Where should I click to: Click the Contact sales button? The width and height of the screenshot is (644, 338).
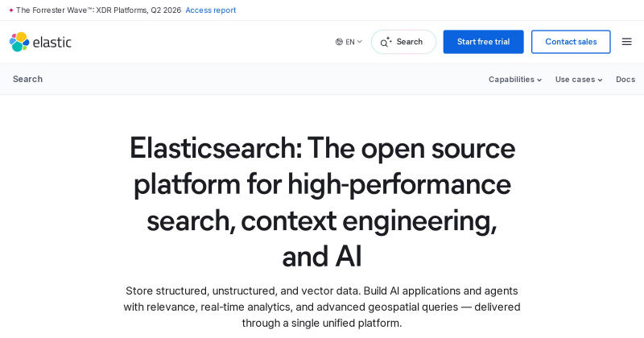coord(571,42)
